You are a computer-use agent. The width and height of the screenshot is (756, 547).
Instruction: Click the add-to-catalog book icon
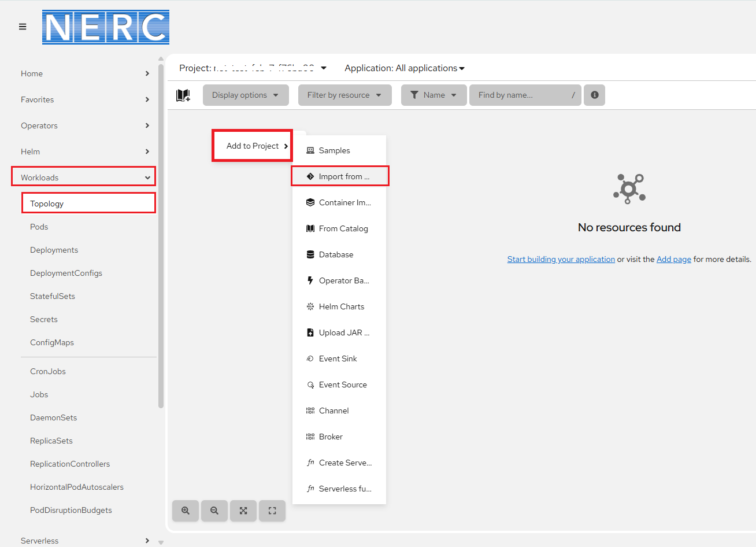click(183, 95)
